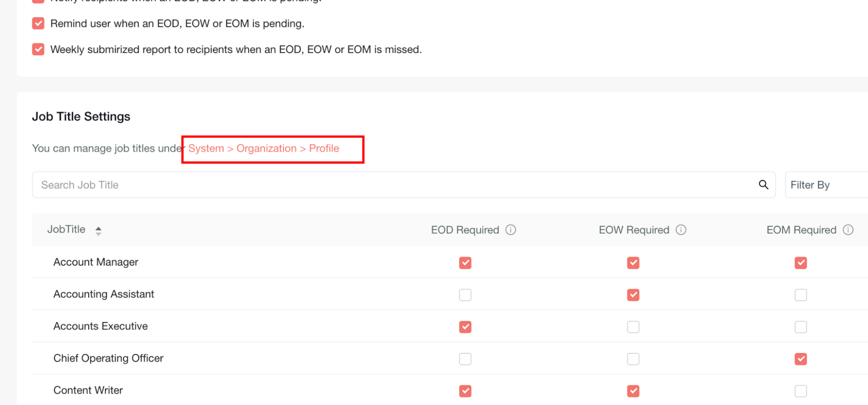The image size is (868, 405).
Task: Enable EOM Required for Content Writer
Action: (x=801, y=391)
